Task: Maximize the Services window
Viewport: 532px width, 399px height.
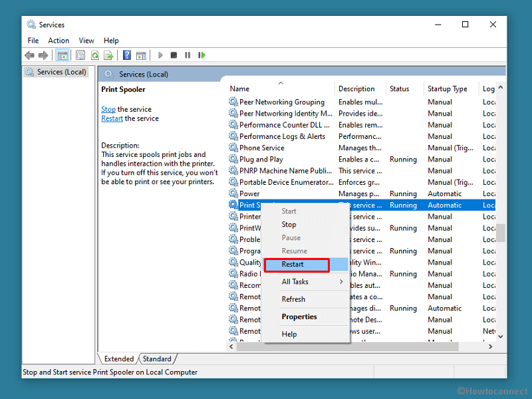Action: pyautogui.click(x=465, y=25)
